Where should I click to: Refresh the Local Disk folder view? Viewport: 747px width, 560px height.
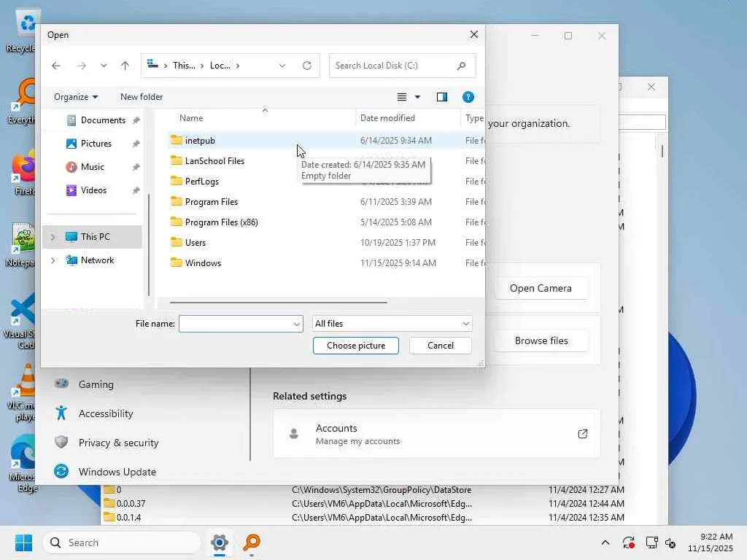pos(307,66)
